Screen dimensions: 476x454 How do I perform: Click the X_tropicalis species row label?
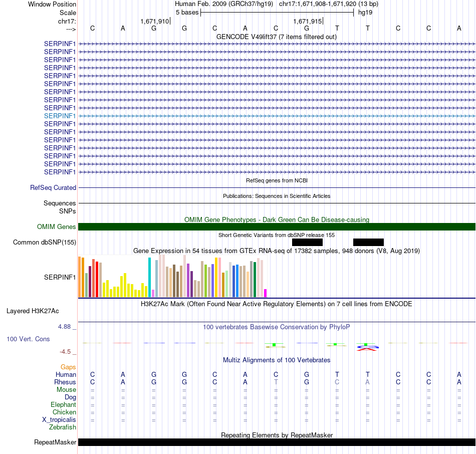tap(59, 420)
